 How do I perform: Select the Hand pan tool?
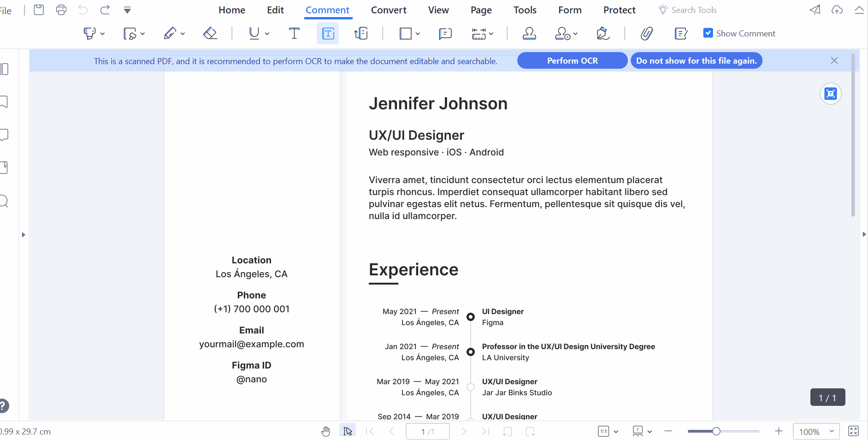(x=325, y=431)
